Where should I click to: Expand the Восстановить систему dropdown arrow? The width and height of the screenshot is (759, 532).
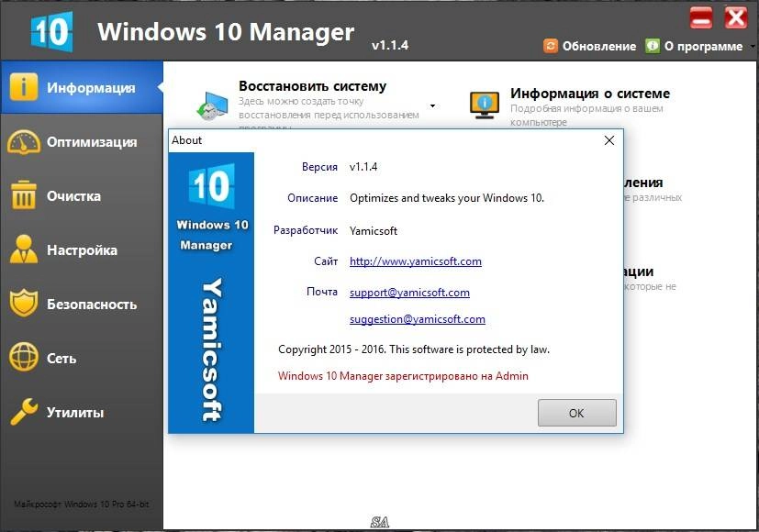coord(433,105)
